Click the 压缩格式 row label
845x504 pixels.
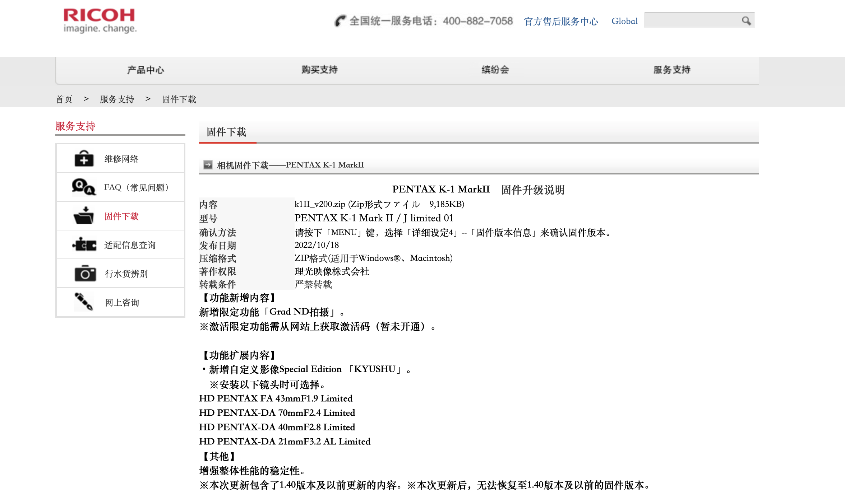pos(218,258)
